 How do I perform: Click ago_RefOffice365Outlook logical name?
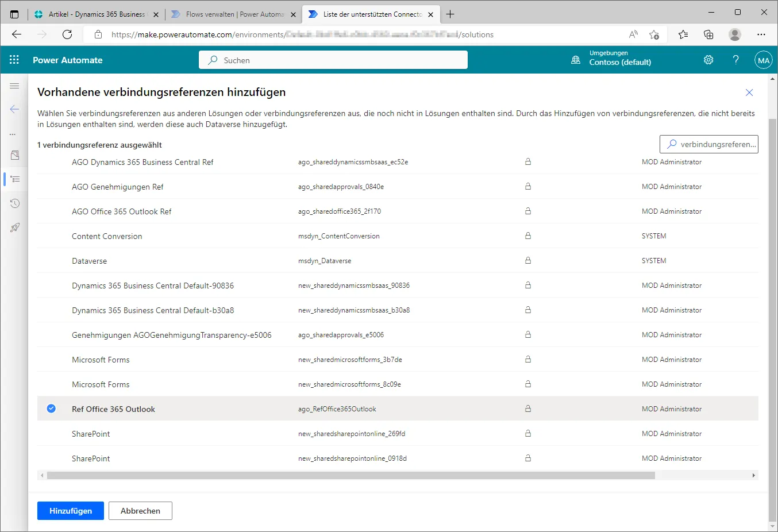click(337, 409)
